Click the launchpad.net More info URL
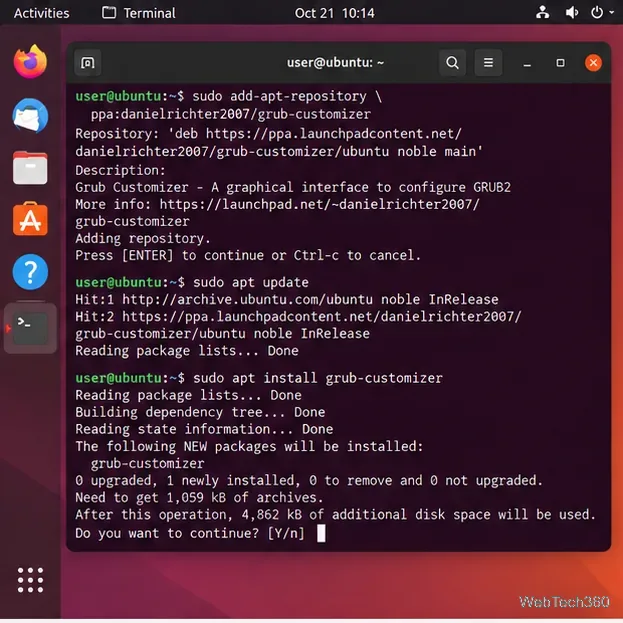Screen dimensions: 623x623 (278, 213)
